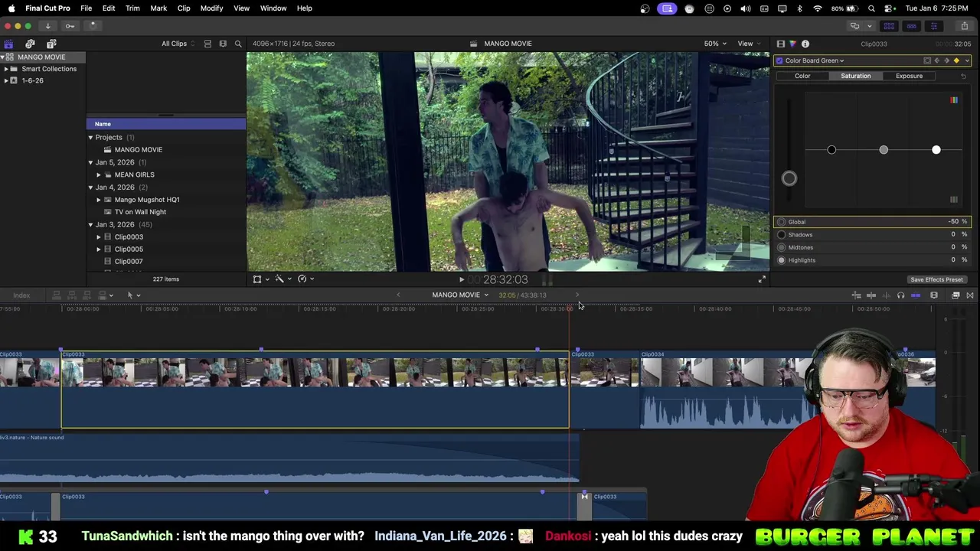This screenshot has width=980, height=551.
Task: Insert clip into storyline icon
Action: [73, 295]
